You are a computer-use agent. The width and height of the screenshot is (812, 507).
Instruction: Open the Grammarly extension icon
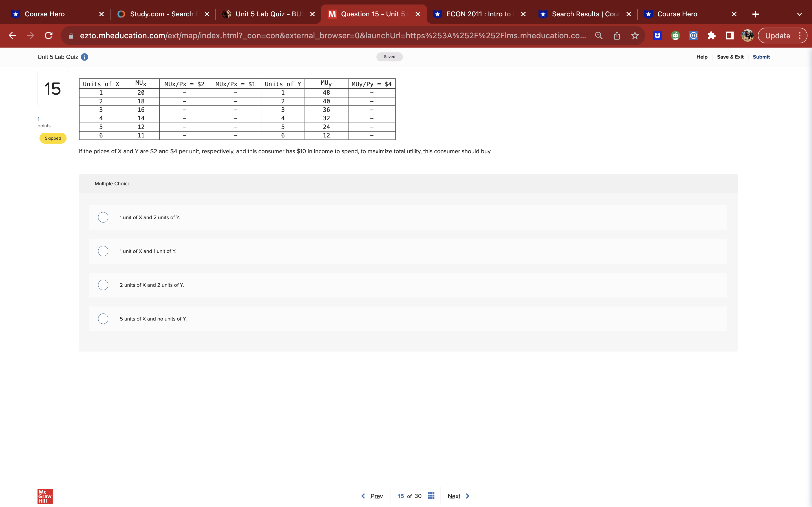(x=676, y=35)
